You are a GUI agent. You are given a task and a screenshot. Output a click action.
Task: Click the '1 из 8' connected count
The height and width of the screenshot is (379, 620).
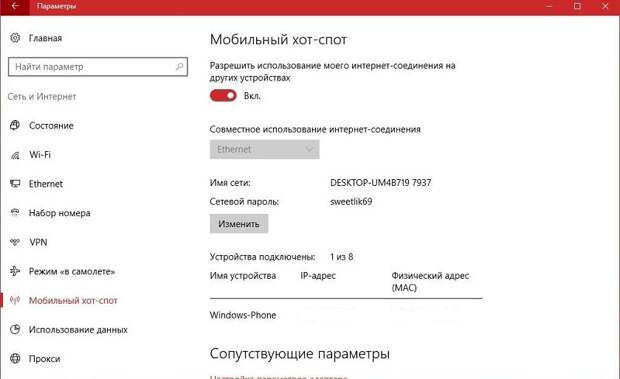pyautogui.click(x=342, y=257)
